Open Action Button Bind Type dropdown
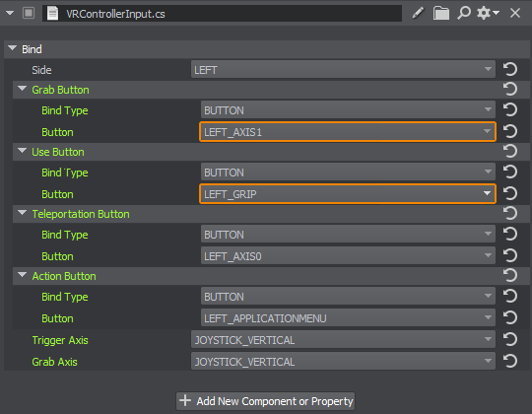The image size is (532, 414). [348, 297]
